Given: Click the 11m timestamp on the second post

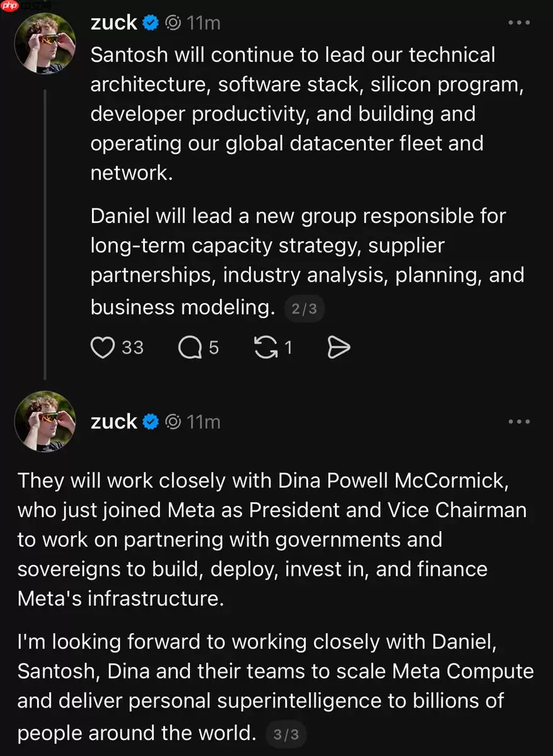Looking at the screenshot, I should [204, 421].
